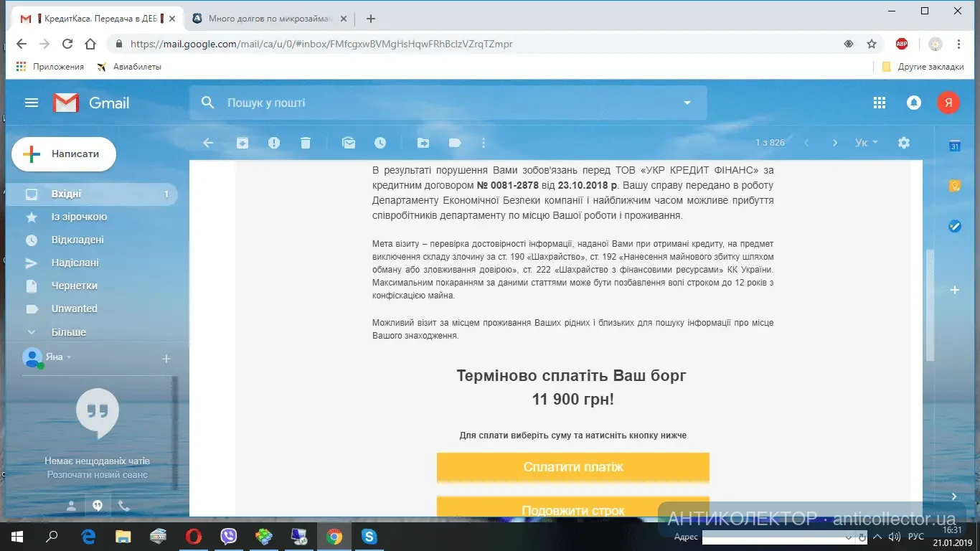Screen dimensions: 980x551
Task: Toggle the Gmail main menu hamburger
Action: coord(32,103)
